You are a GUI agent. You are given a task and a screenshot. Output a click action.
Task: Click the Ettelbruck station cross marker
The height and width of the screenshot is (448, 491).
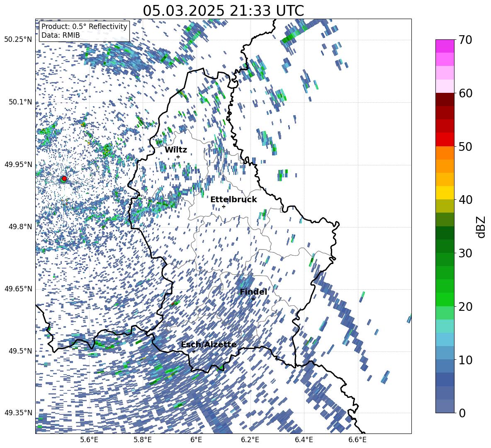tap(224, 206)
